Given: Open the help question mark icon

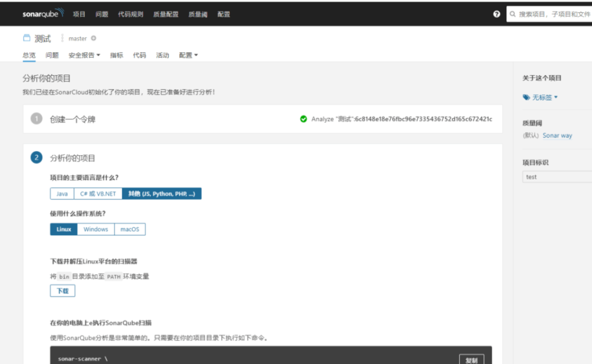Looking at the screenshot, I should click(x=497, y=14).
